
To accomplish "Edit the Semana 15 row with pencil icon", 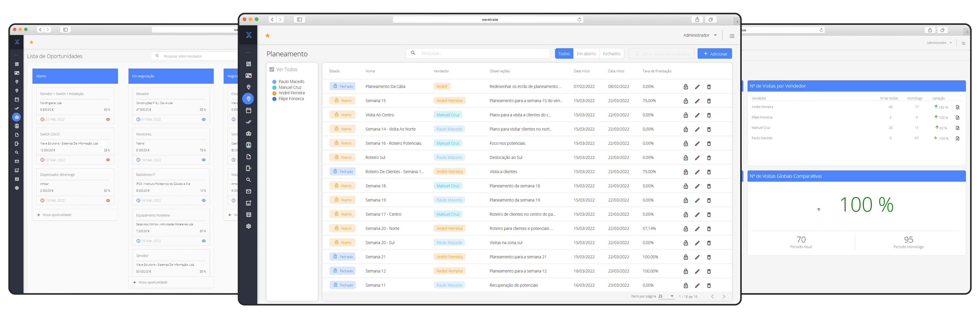I will point(697,101).
